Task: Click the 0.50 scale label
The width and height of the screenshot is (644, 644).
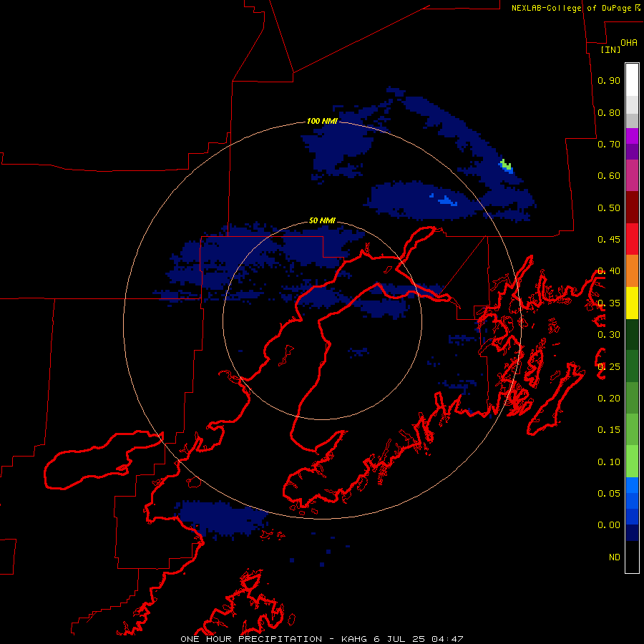Action: [609, 208]
